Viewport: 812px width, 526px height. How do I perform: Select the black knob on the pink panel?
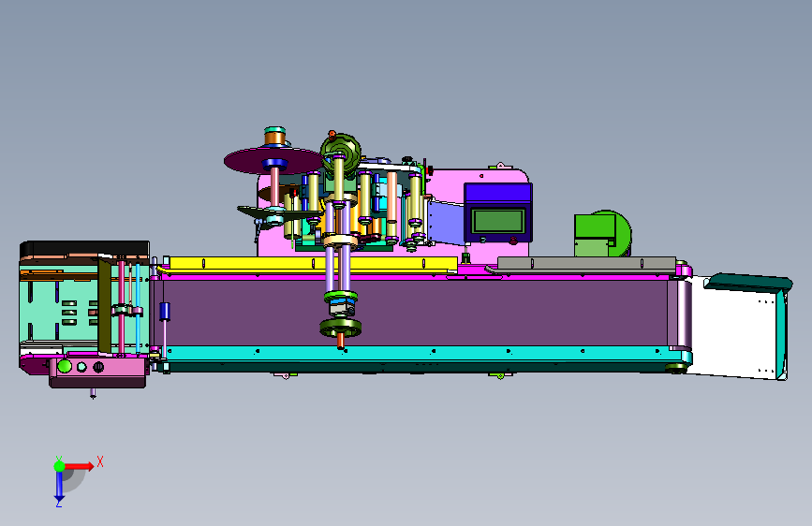[x=98, y=367]
